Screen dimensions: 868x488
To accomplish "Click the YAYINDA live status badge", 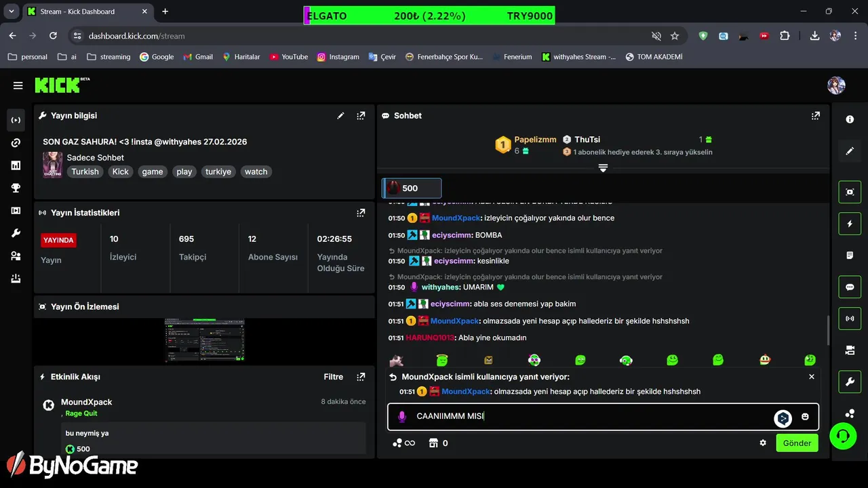I will click(58, 240).
